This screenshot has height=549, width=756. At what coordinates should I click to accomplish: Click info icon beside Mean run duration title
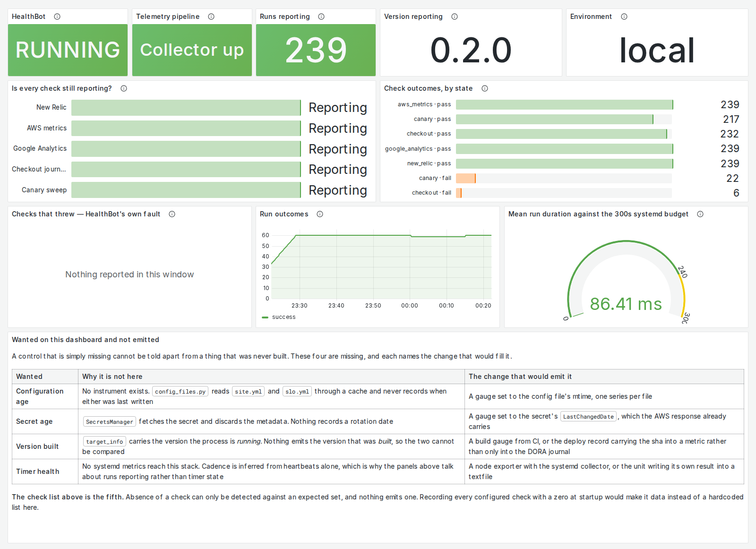[700, 214]
